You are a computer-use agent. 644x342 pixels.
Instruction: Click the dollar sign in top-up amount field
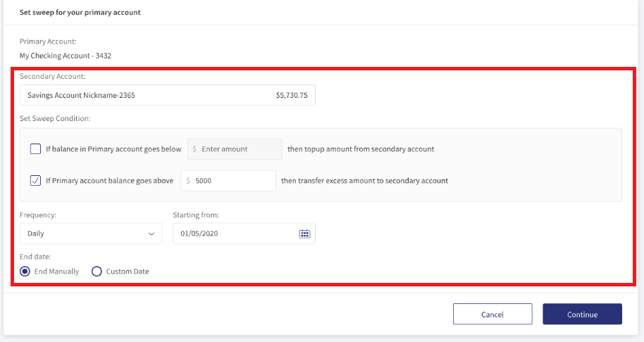194,149
